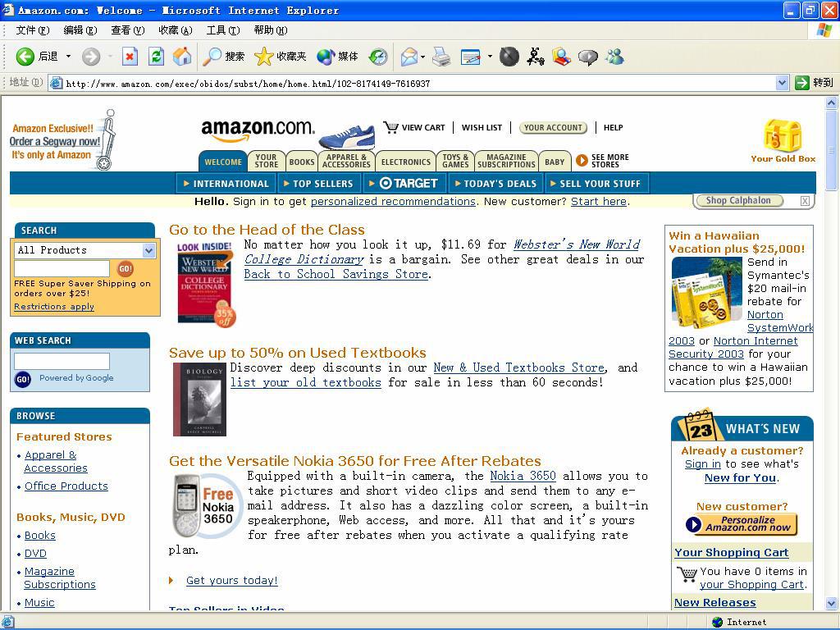Viewport: 840px width, 630px height.
Task: Expand the address bar URL dropdown
Action: pyautogui.click(x=782, y=83)
